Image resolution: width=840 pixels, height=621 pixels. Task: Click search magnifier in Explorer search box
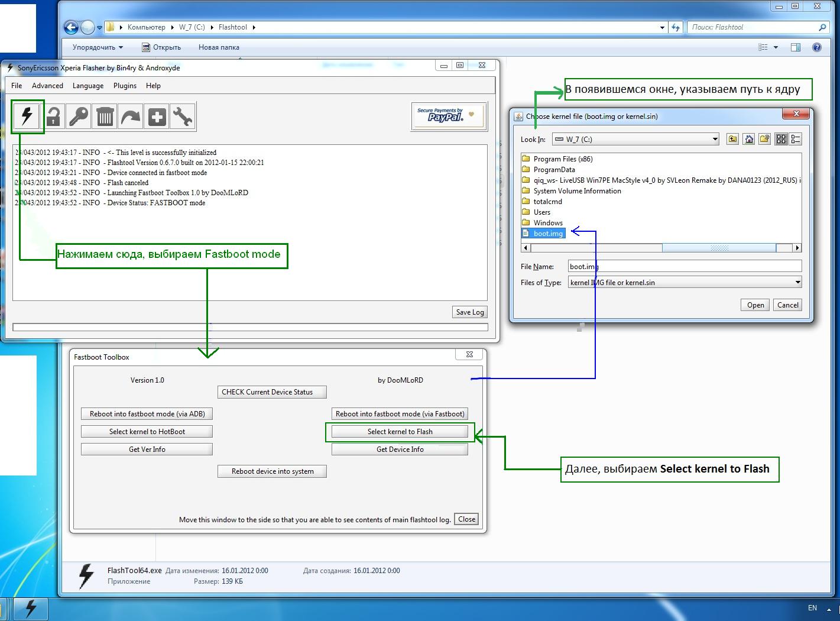pos(822,27)
